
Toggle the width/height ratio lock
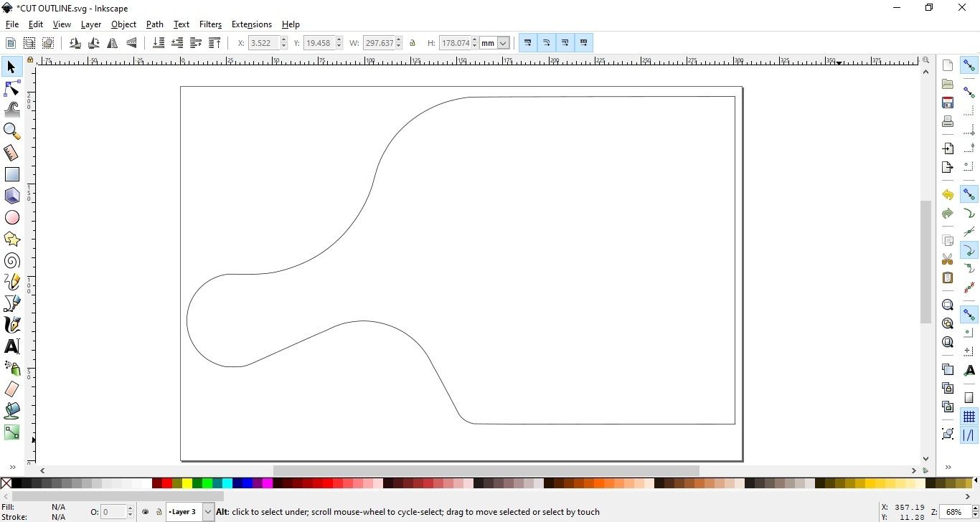point(413,43)
